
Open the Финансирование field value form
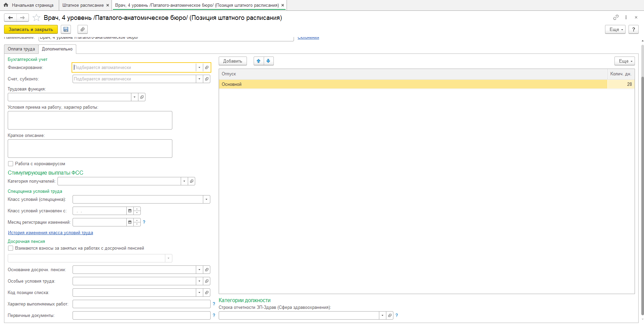click(207, 68)
